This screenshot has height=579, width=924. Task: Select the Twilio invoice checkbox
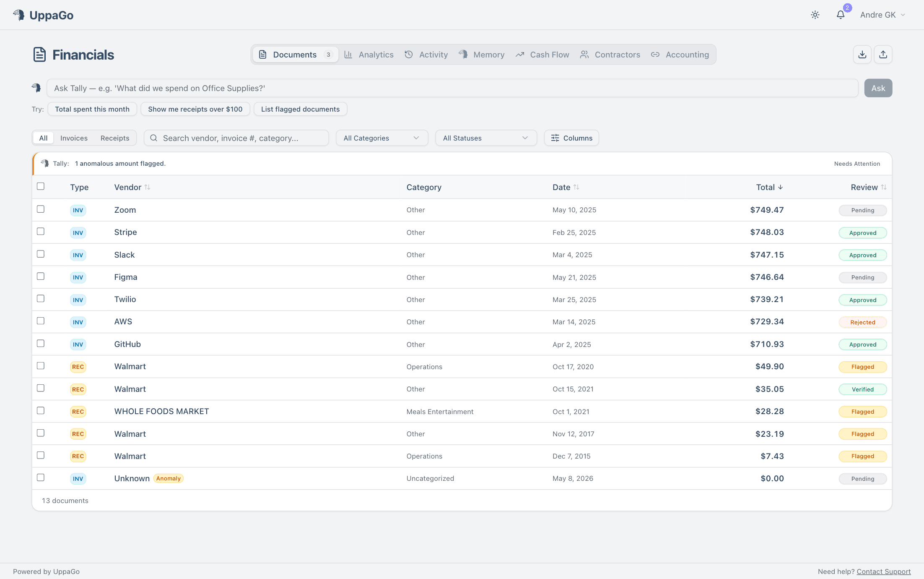pos(41,298)
